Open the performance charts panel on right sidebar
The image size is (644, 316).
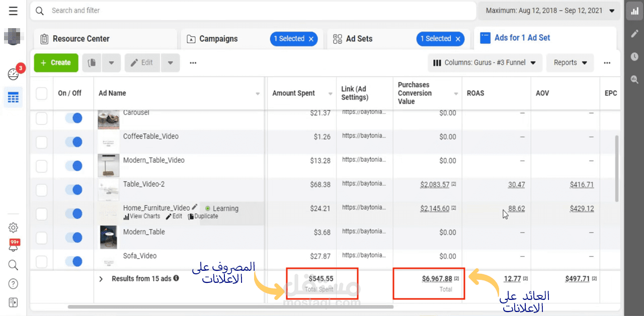point(634,11)
